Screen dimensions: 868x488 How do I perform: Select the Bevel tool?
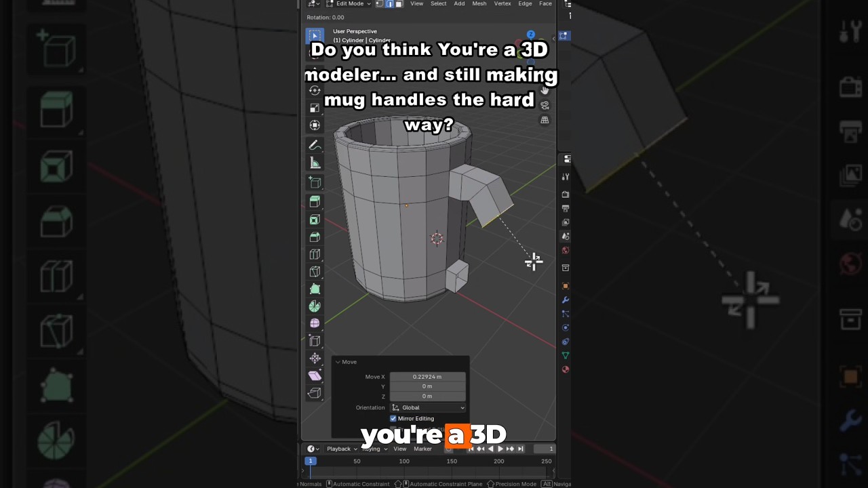click(x=314, y=237)
